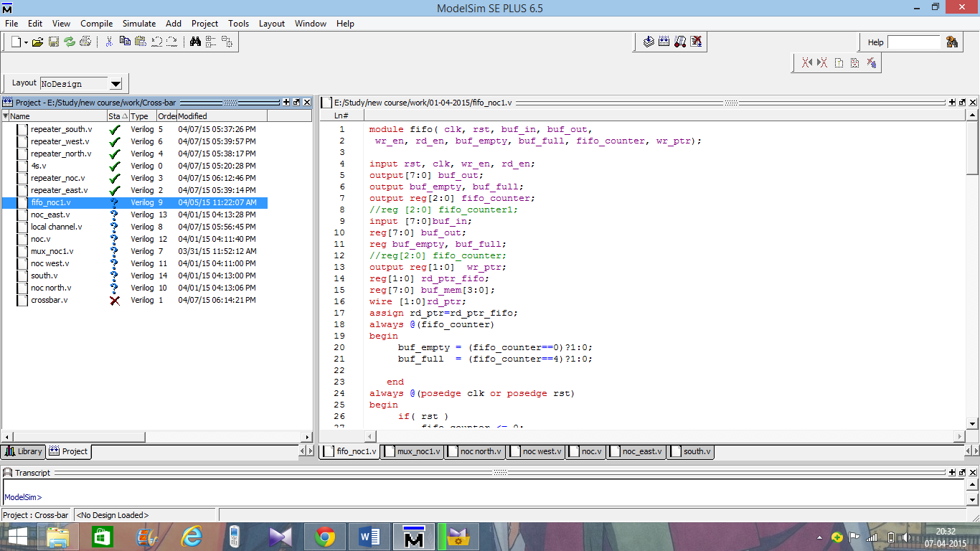This screenshot has height=551, width=980.
Task: Switch to the mux_noc1.v editor tab
Action: (x=412, y=451)
